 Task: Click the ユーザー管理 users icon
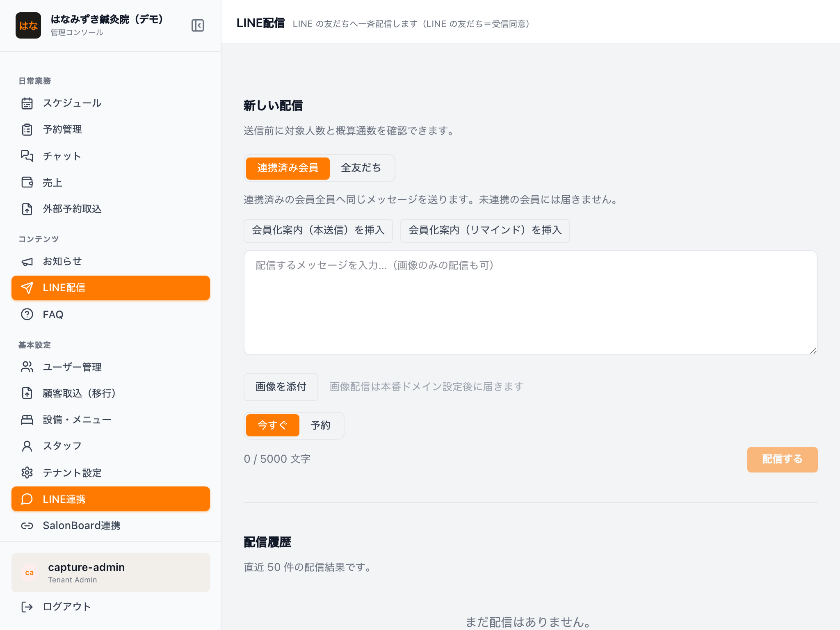click(x=27, y=367)
